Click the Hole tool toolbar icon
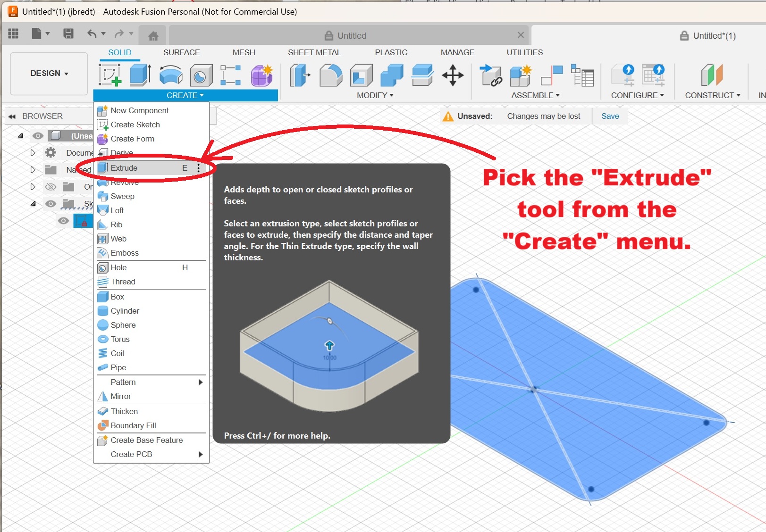This screenshot has height=532, width=766. tap(201, 75)
